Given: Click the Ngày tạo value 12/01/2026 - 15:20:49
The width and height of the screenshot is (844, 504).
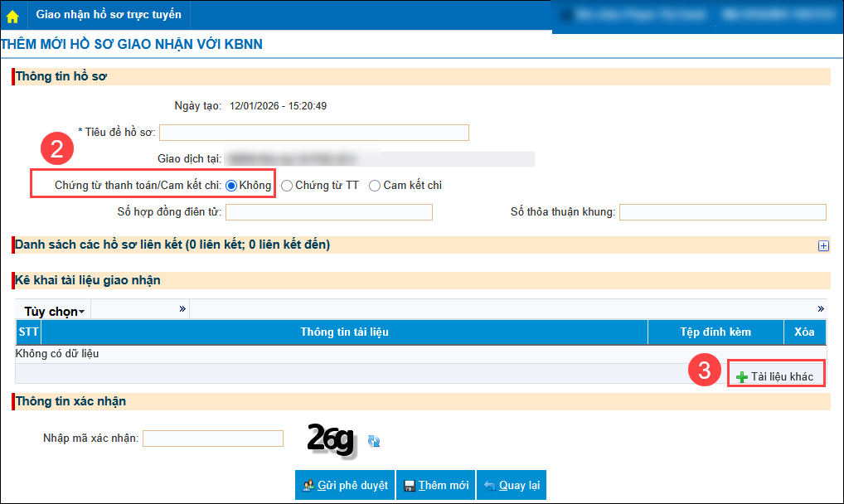Looking at the screenshot, I should (x=278, y=106).
